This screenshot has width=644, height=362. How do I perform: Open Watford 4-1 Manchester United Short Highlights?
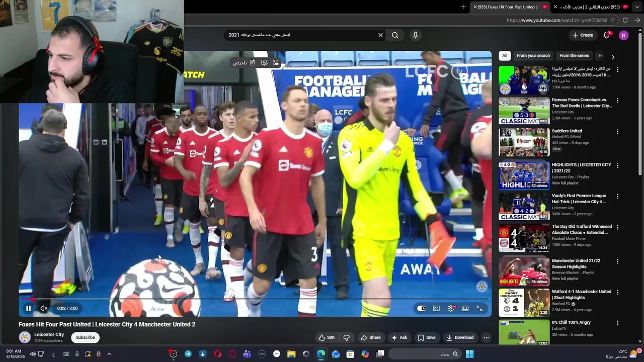click(x=524, y=302)
